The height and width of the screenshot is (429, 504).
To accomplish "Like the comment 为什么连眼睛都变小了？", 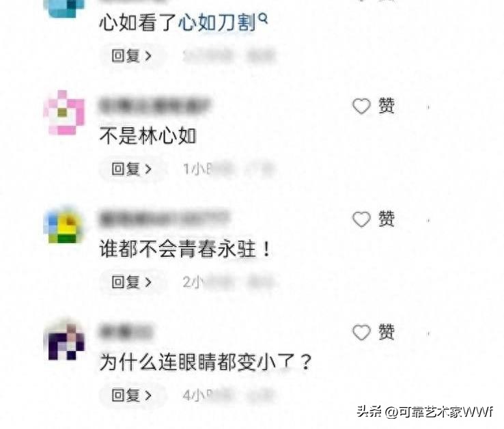I will click(374, 332).
